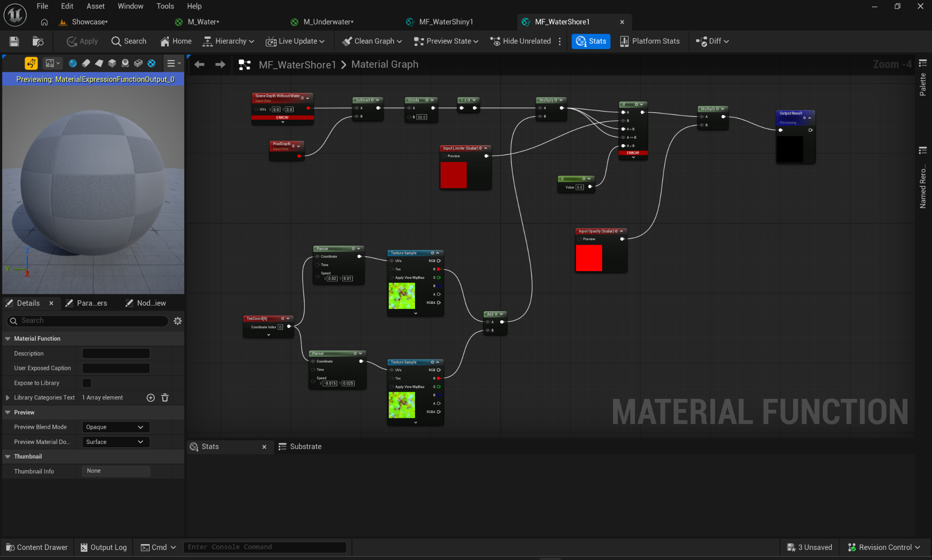Click the Details search field
The width and height of the screenshot is (932, 560).
(x=87, y=321)
